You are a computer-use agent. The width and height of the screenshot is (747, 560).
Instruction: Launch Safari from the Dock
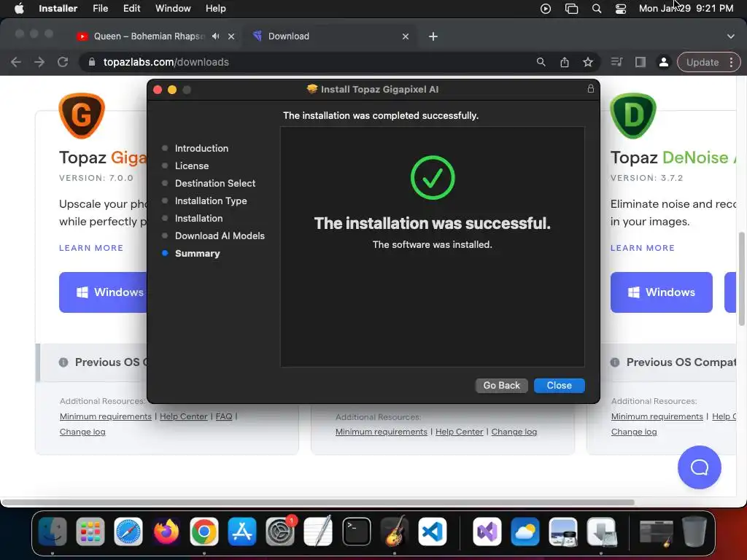click(128, 532)
